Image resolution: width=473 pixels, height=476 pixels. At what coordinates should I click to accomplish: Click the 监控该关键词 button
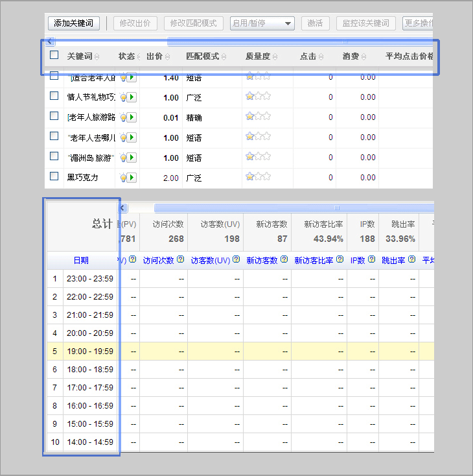coord(366,23)
